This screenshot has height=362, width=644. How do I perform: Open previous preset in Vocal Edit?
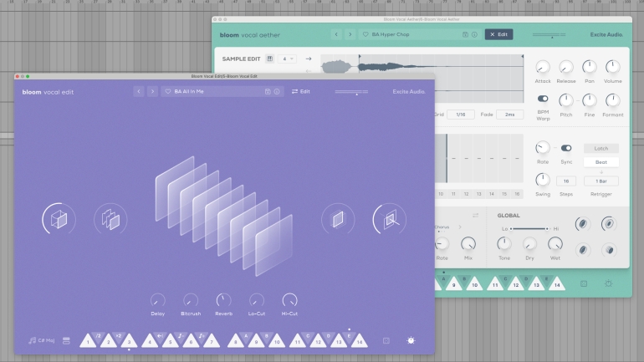(x=139, y=91)
